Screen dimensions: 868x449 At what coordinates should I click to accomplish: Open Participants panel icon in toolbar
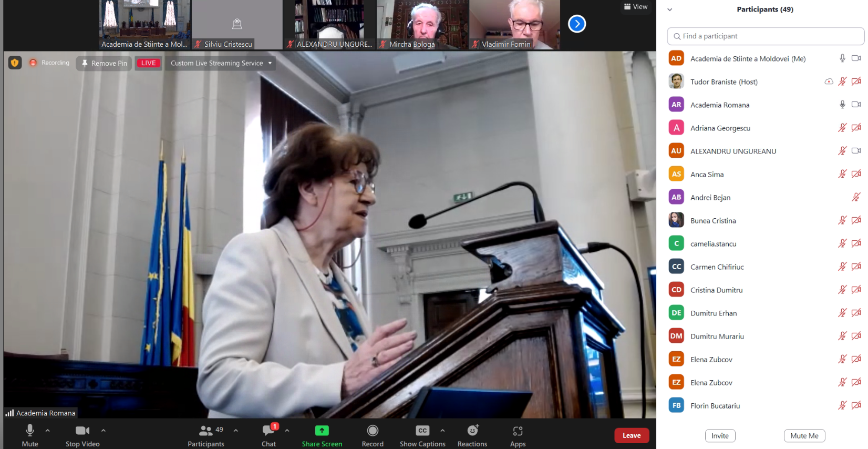[x=206, y=431]
